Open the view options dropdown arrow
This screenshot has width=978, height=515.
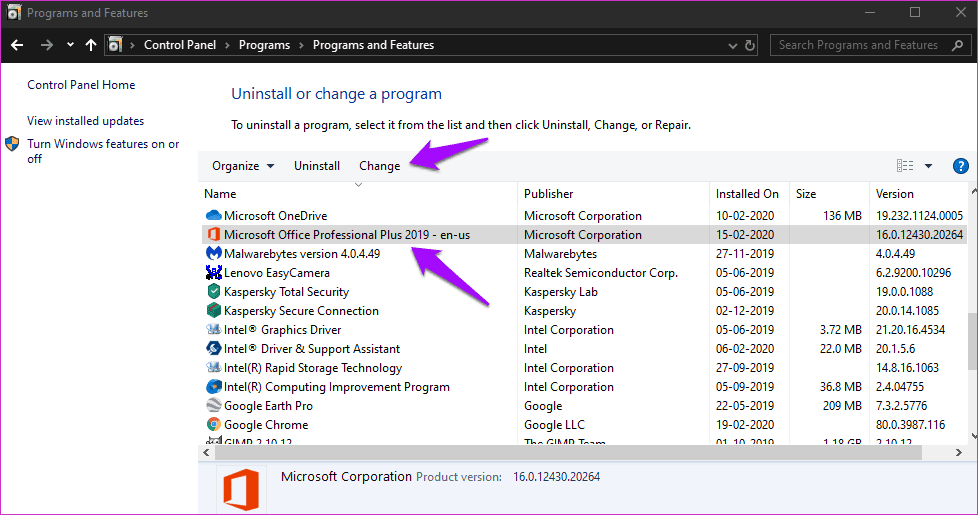928,166
